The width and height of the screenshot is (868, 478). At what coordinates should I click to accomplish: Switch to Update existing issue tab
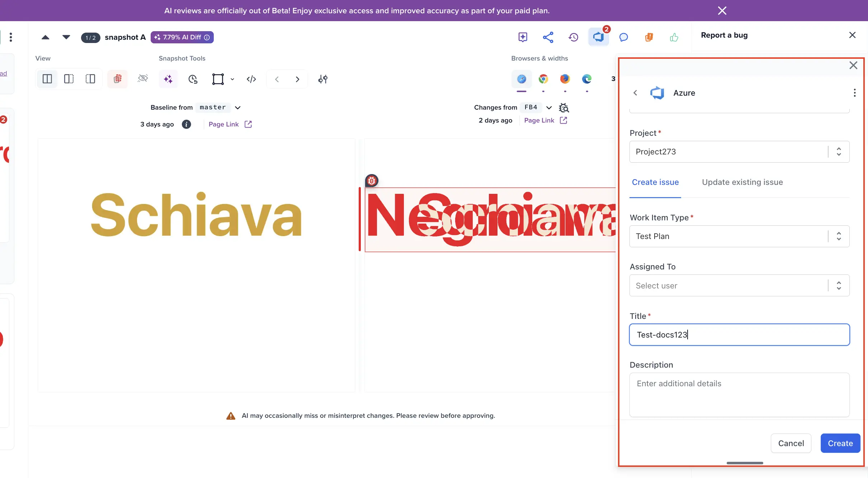tap(742, 182)
